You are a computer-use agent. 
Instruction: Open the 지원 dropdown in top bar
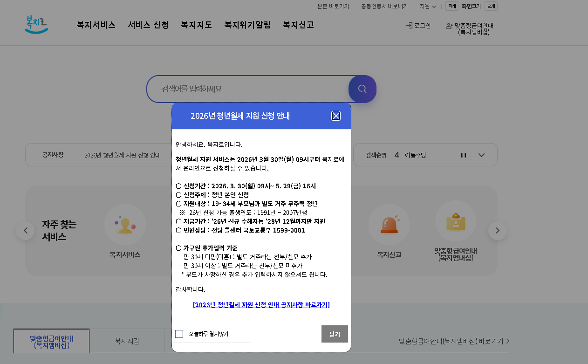[x=428, y=7]
